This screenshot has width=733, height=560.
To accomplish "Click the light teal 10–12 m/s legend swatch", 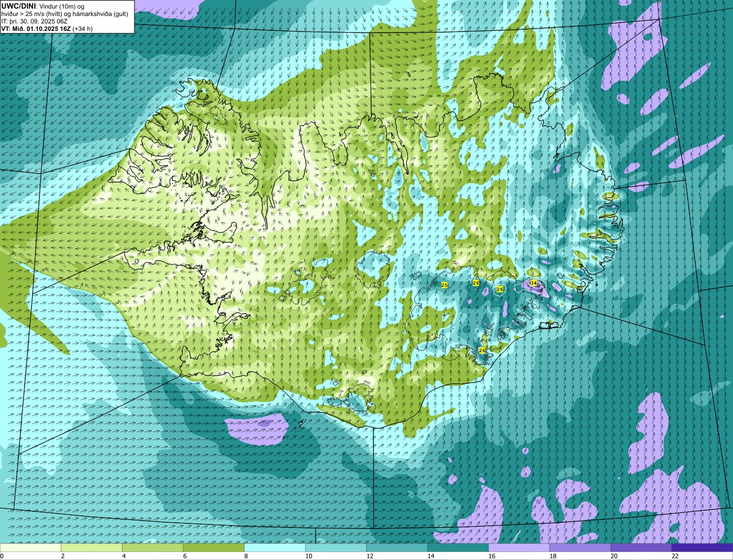I will [x=336, y=547].
